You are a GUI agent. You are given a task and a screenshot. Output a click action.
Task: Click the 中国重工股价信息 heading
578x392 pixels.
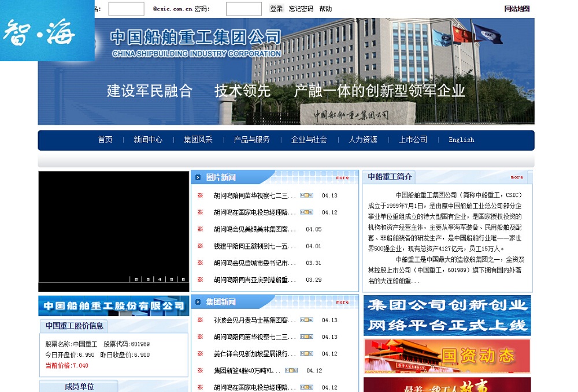[x=75, y=326]
